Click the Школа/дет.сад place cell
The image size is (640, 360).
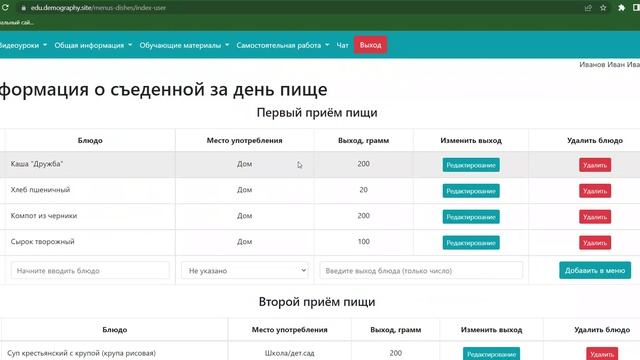point(289,353)
